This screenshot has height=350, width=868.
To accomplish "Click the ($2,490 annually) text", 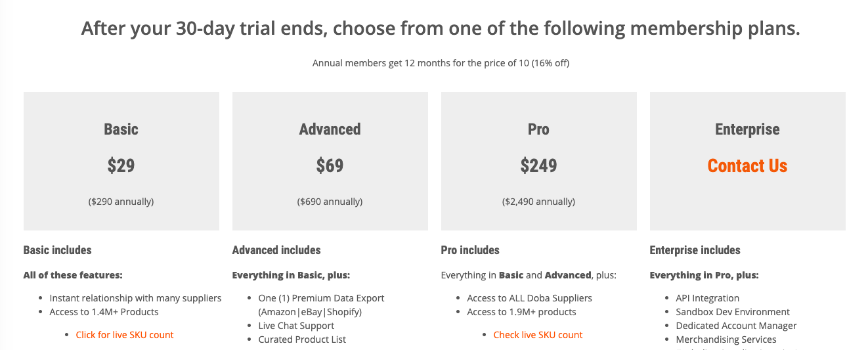I will tap(539, 202).
